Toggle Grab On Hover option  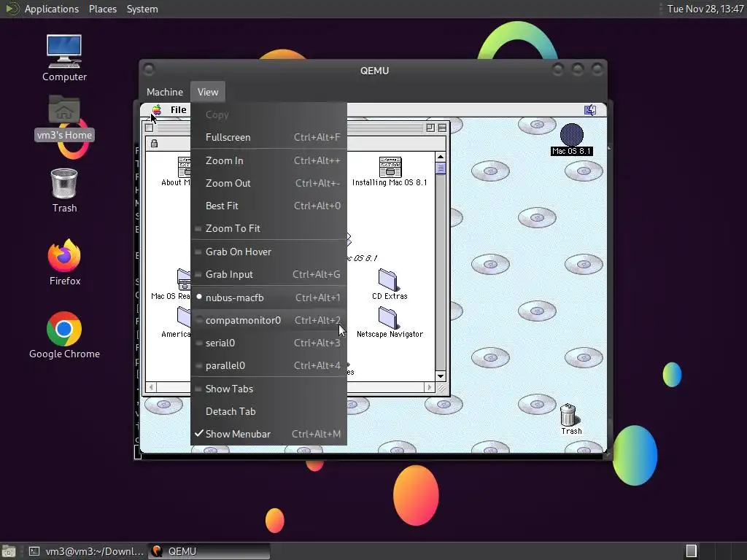click(x=268, y=252)
